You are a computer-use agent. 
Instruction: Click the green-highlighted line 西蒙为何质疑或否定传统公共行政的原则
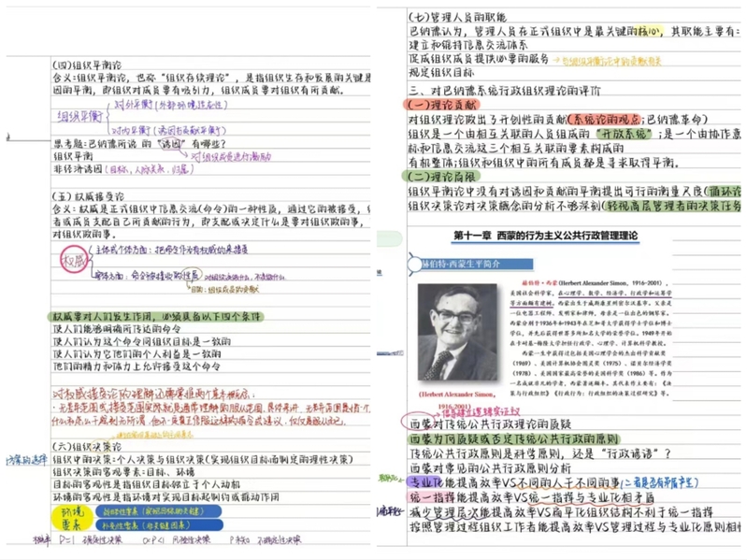coord(512,439)
